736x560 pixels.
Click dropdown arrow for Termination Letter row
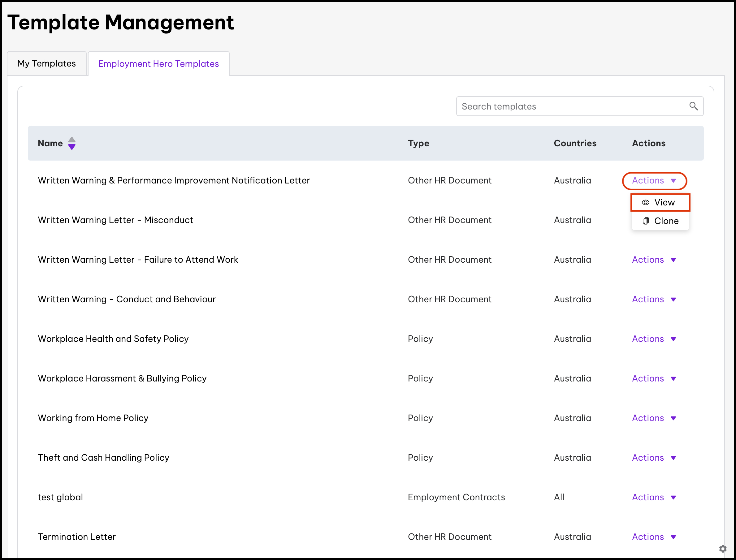coord(673,537)
